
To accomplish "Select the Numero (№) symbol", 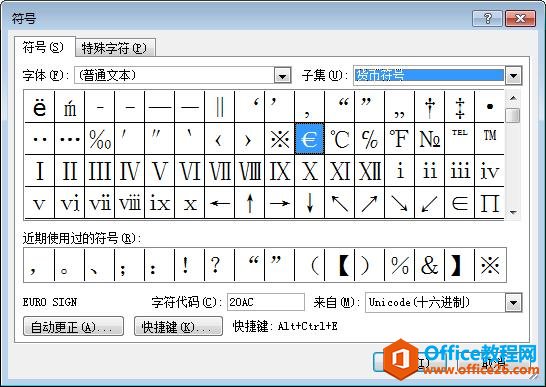I will click(x=429, y=139).
